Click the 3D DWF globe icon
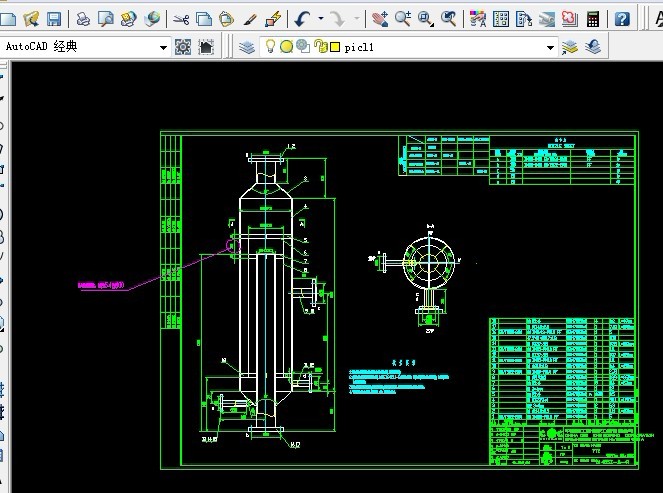The height and width of the screenshot is (493, 663). tap(151, 19)
